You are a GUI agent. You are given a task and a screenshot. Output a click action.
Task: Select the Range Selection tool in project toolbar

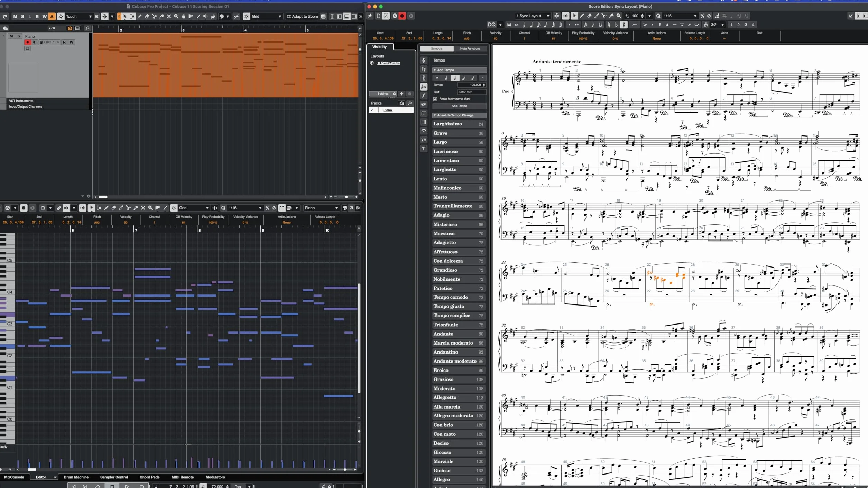[x=132, y=16]
